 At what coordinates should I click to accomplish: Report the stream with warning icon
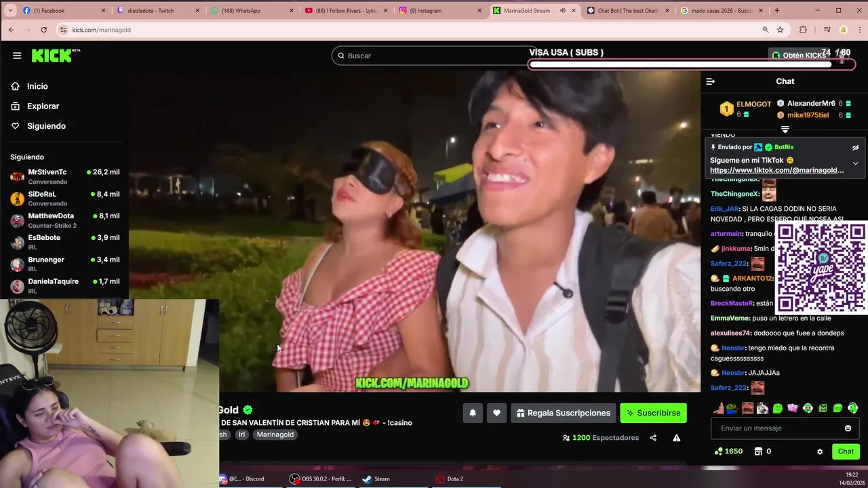676,438
